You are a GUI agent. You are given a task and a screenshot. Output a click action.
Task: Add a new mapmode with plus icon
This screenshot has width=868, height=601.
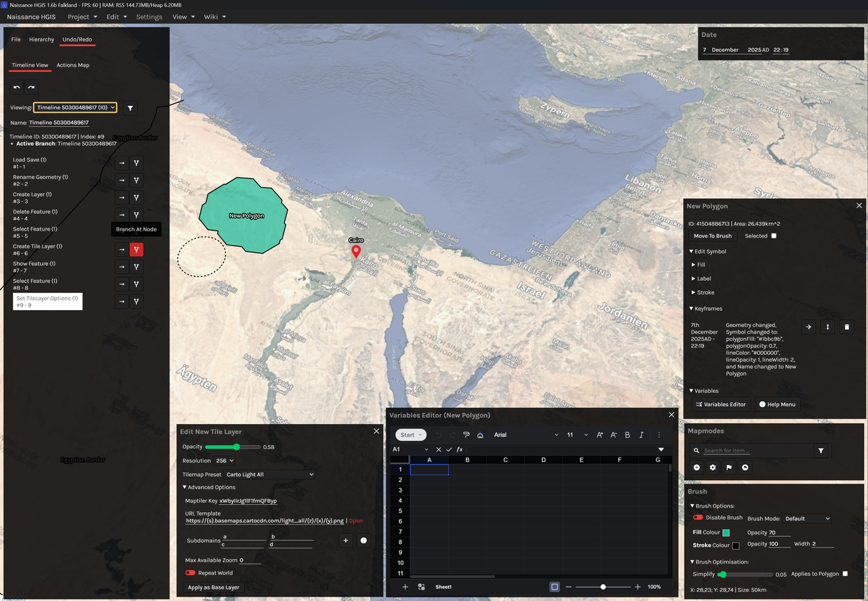pyautogui.click(x=696, y=467)
